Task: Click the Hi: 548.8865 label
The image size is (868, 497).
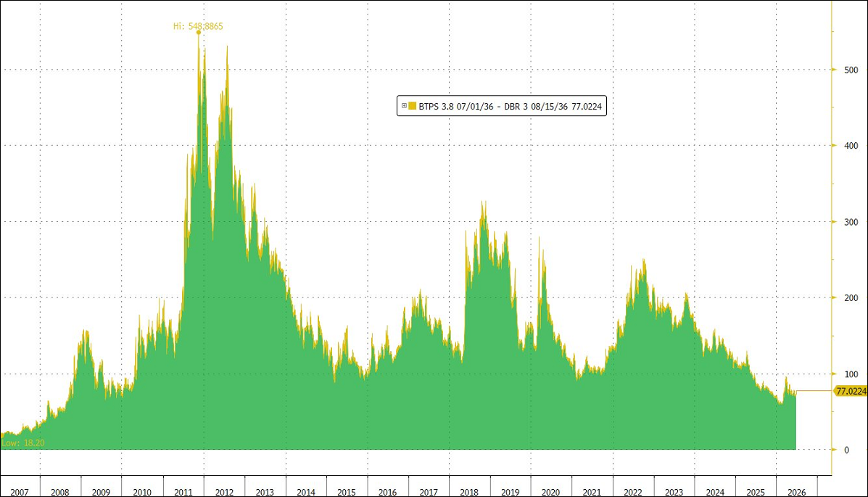Action: click(x=198, y=26)
